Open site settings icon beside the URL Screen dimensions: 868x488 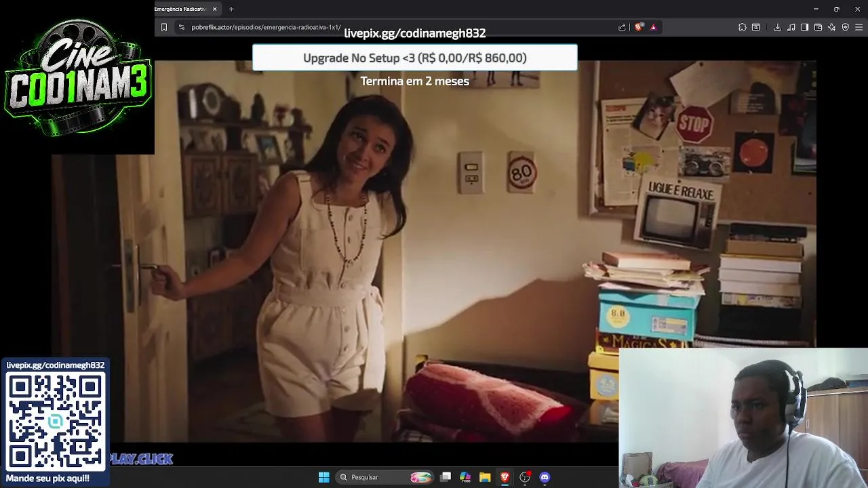coord(181,27)
